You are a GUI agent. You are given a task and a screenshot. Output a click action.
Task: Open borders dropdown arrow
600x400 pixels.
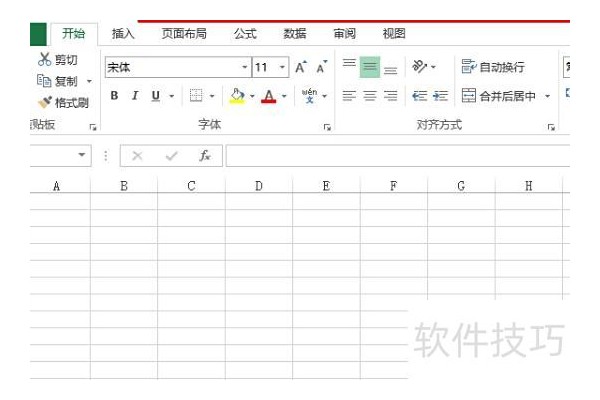[x=212, y=96]
